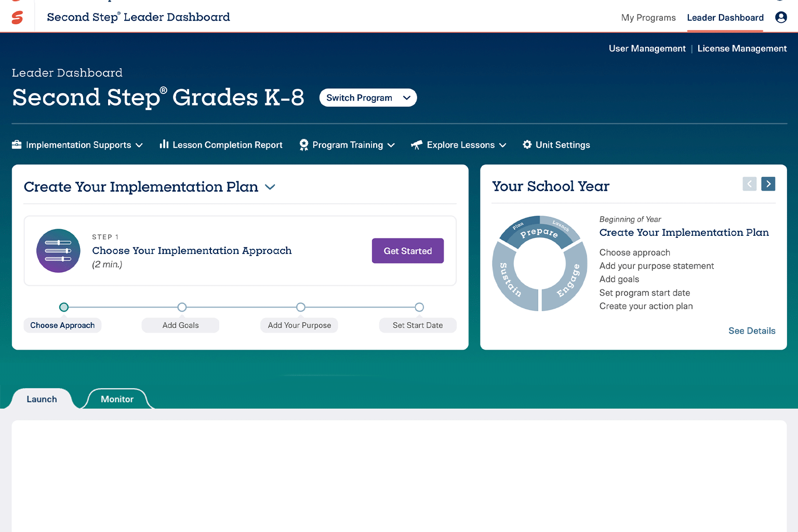
Task: Open the Switch Program dropdown
Action: [x=368, y=98]
